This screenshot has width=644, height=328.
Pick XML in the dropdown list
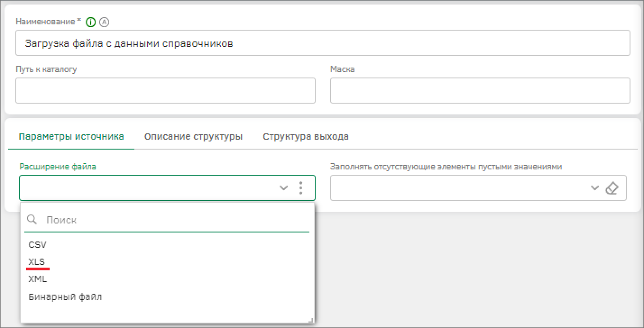(38, 279)
